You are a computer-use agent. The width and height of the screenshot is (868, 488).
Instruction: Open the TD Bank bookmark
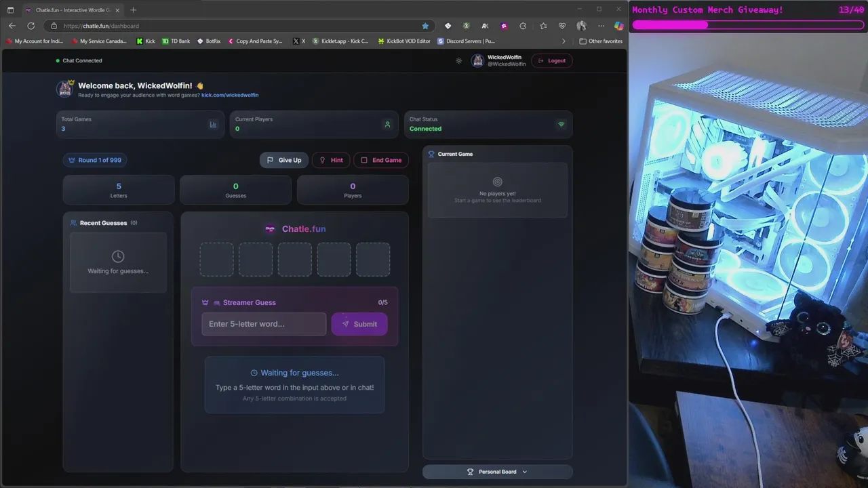176,41
